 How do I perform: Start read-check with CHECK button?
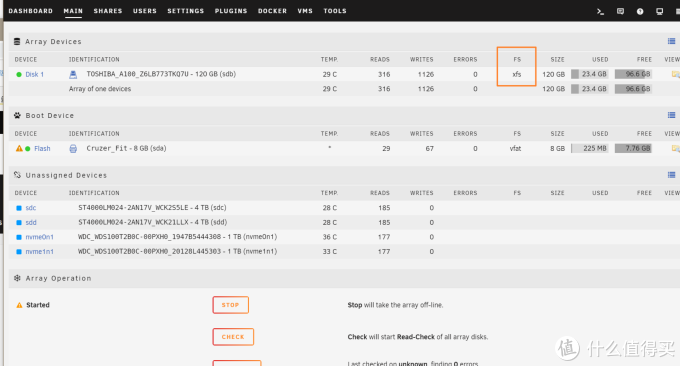pos(233,337)
